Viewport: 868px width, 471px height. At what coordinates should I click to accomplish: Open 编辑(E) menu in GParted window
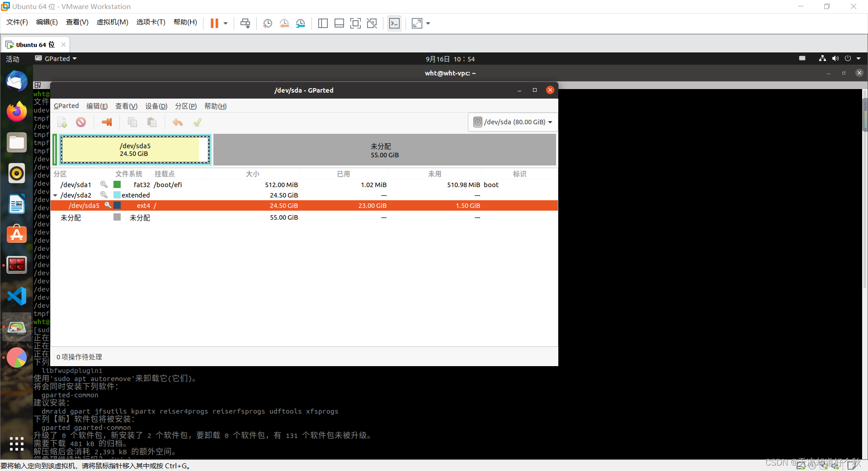[x=97, y=106]
